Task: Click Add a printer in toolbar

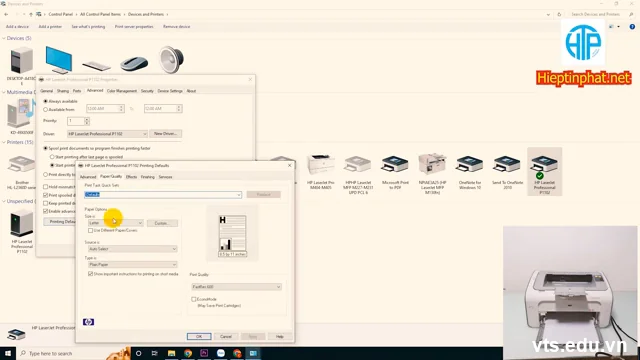Action: [x=50, y=27]
